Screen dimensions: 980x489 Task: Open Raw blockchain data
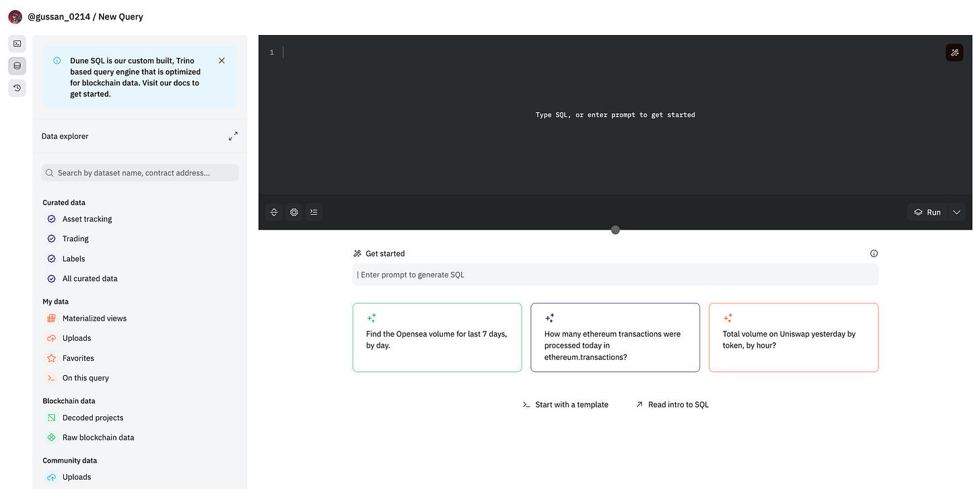pyautogui.click(x=98, y=438)
